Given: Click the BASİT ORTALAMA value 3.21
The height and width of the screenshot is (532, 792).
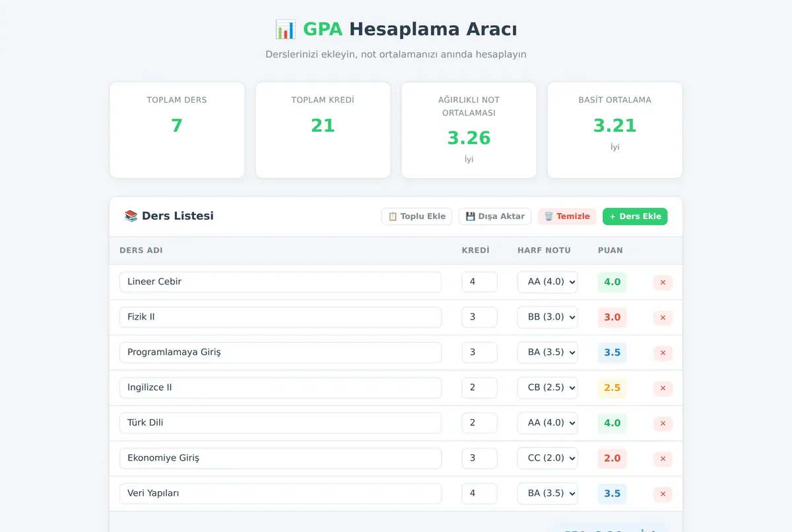Looking at the screenshot, I should coord(614,125).
